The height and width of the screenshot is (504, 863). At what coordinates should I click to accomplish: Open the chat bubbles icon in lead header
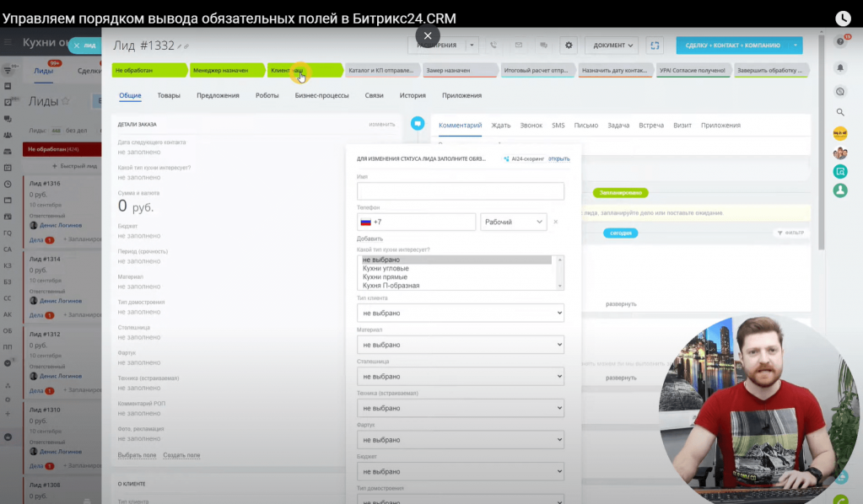pyautogui.click(x=544, y=45)
